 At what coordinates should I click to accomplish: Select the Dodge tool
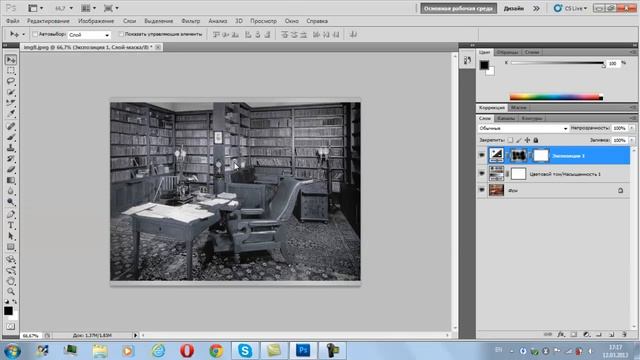tap(11, 201)
